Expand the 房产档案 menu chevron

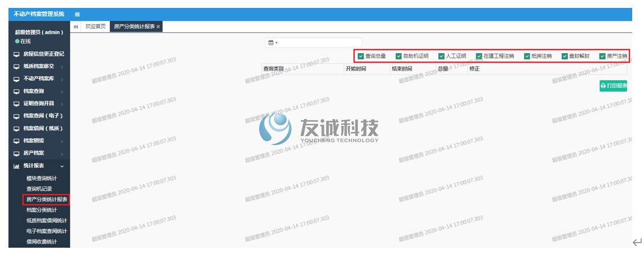click(x=62, y=153)
